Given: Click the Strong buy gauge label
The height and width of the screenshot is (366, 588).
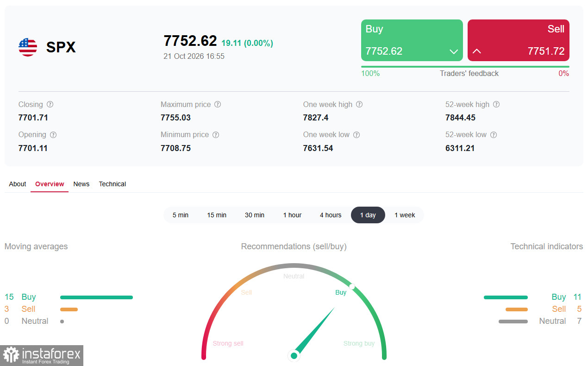Looking at the screenshot, I should click(359, 343).
